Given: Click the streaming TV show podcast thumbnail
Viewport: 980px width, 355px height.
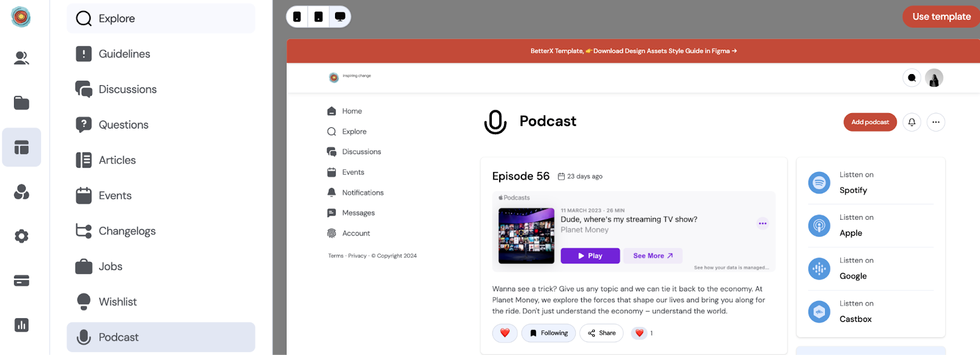Looking at the screenshot, I should tap(527, 236).
